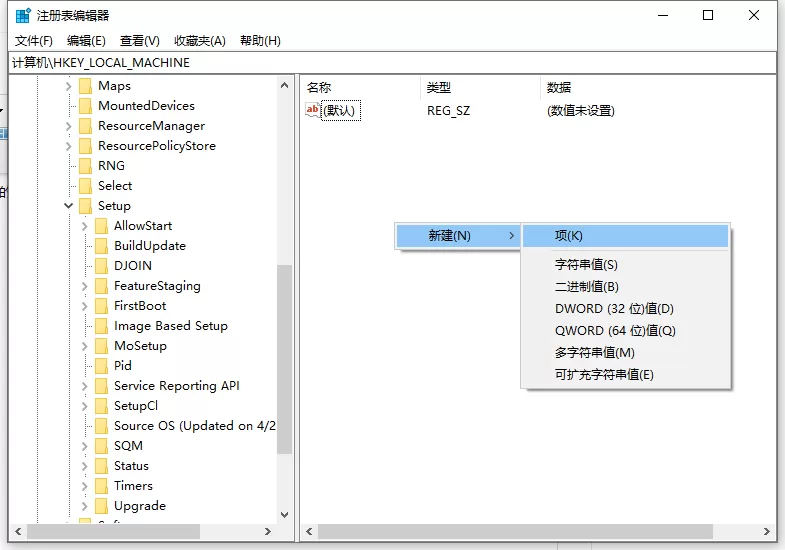Viewport: 785px width, 550px height.
Task: Click the MoSetup folder icon
Action: (x=102, y=346)
